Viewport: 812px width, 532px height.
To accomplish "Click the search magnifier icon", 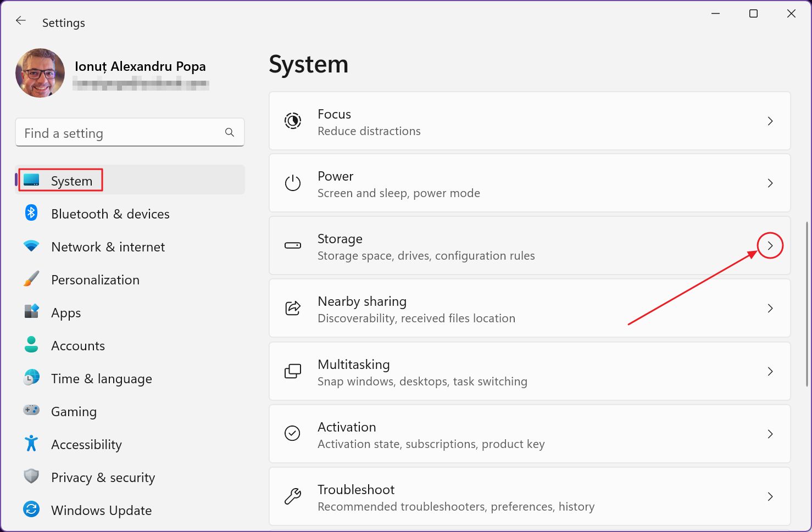I will (x=230, y=132).
